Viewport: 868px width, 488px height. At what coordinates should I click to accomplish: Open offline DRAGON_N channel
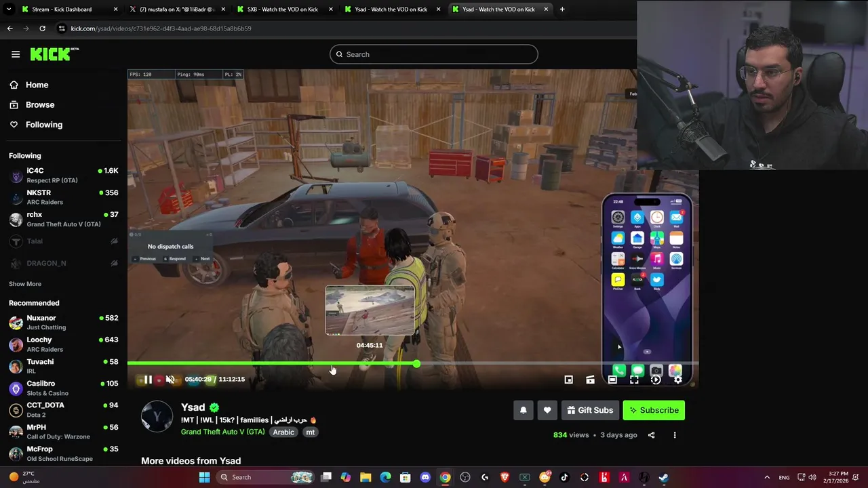coord(64,263)
